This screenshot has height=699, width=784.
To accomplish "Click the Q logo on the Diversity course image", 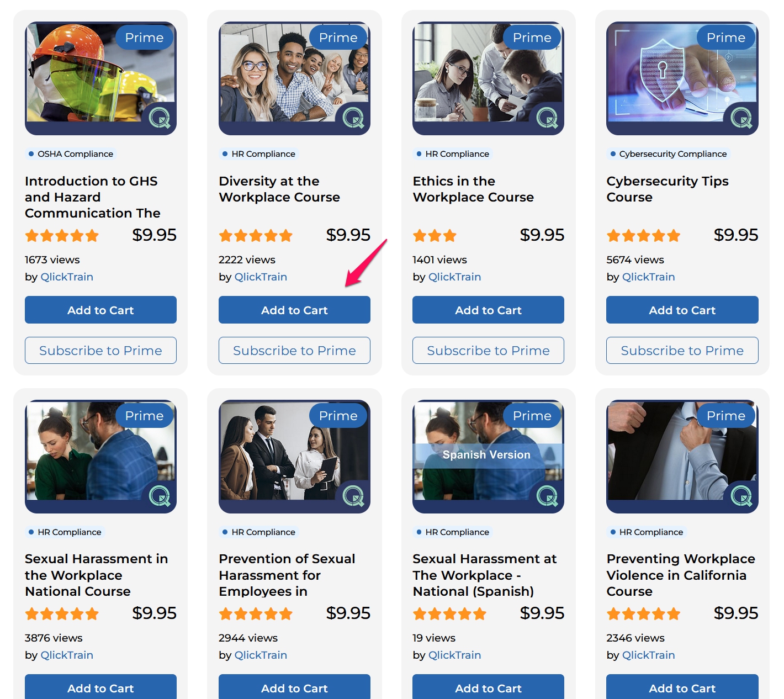I will click(x=353, y=117).
